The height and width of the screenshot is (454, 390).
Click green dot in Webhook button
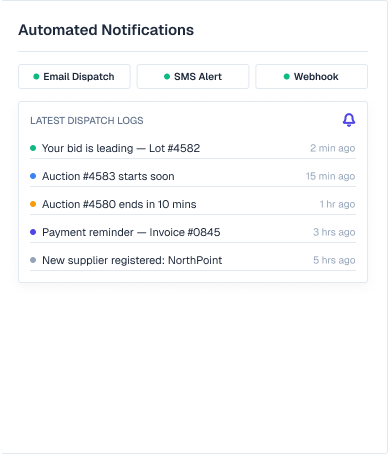(x=287, y=77)
